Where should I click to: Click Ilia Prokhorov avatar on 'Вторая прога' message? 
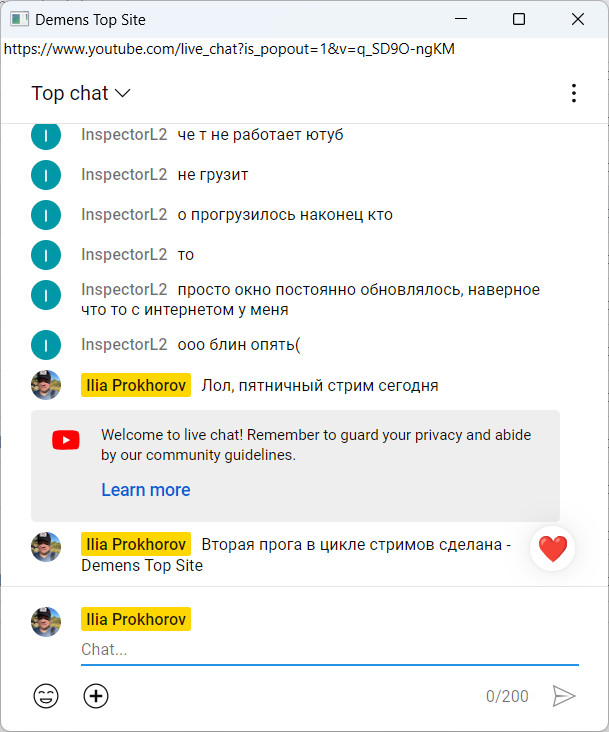tap(46, 547)
